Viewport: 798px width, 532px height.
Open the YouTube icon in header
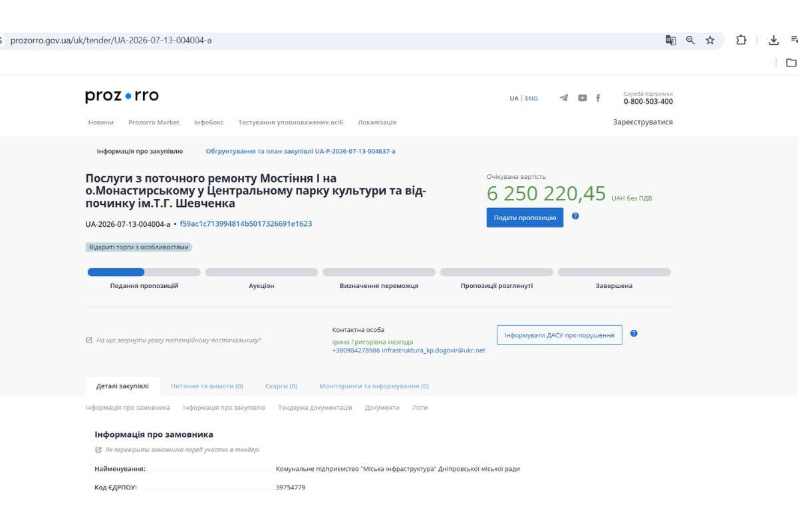583,98
